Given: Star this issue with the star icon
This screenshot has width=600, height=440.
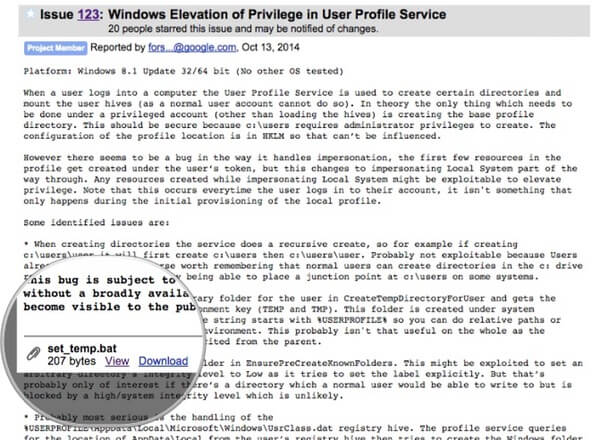Looking at the screenshot, I should click(30, 15).
